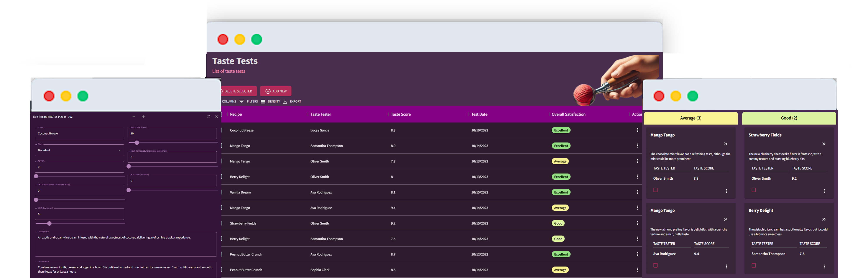Tick the checkbox on the Mango Tango card
The height and width of the screenshot is (278, 868).
coord(655,190)
